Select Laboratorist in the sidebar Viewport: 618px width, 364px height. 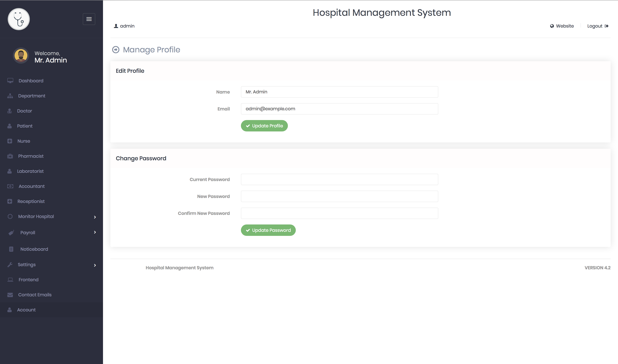pyautogui.click(x=30, y=171)
